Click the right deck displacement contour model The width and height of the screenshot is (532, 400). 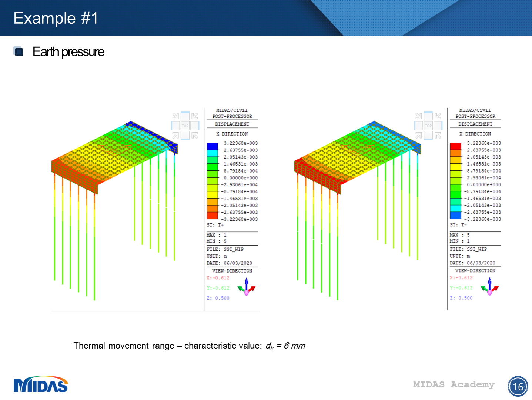358,210
